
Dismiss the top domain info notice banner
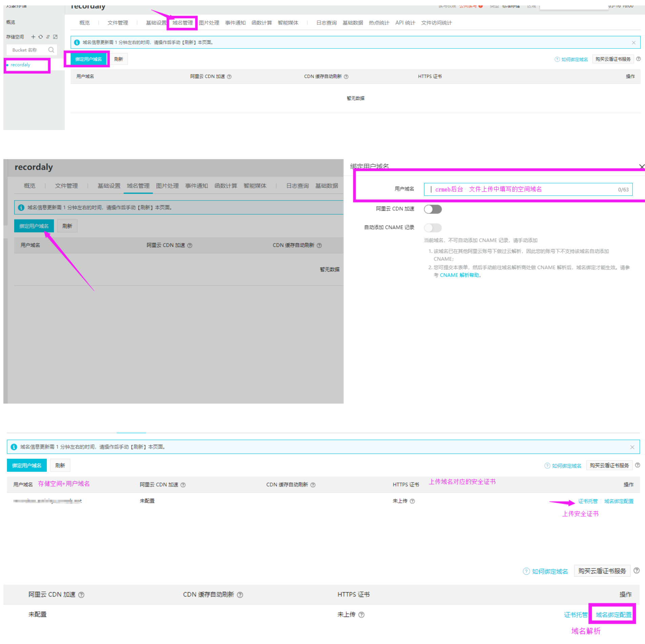[x=633, y=43]
